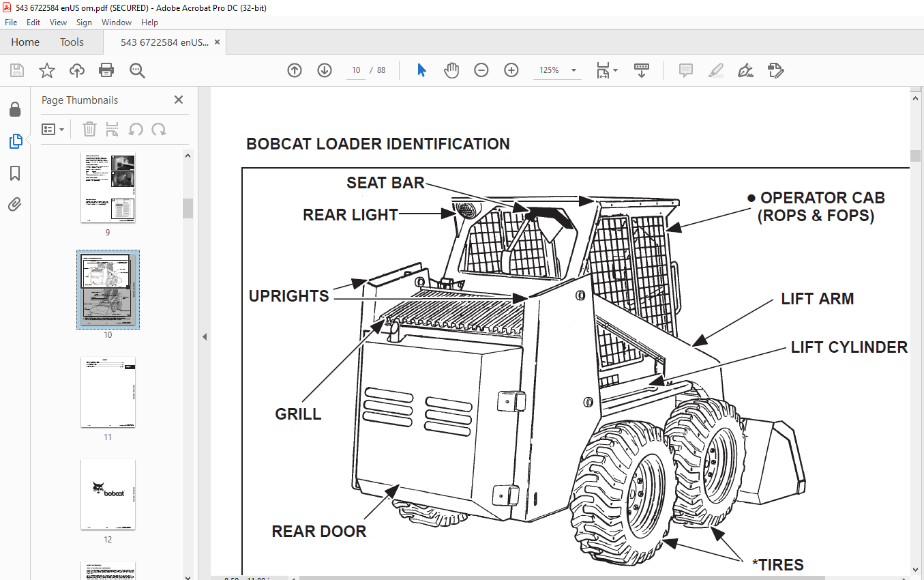
Task: Click the stamp tool icon
Action: (x=775, y=70)
